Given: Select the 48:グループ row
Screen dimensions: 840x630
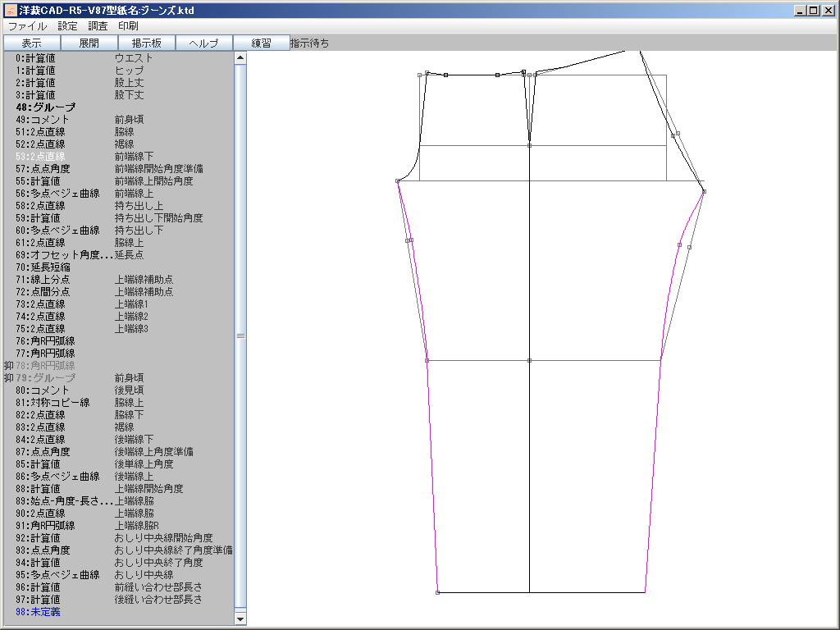Looking at the screenshot, I should (119, 107).
